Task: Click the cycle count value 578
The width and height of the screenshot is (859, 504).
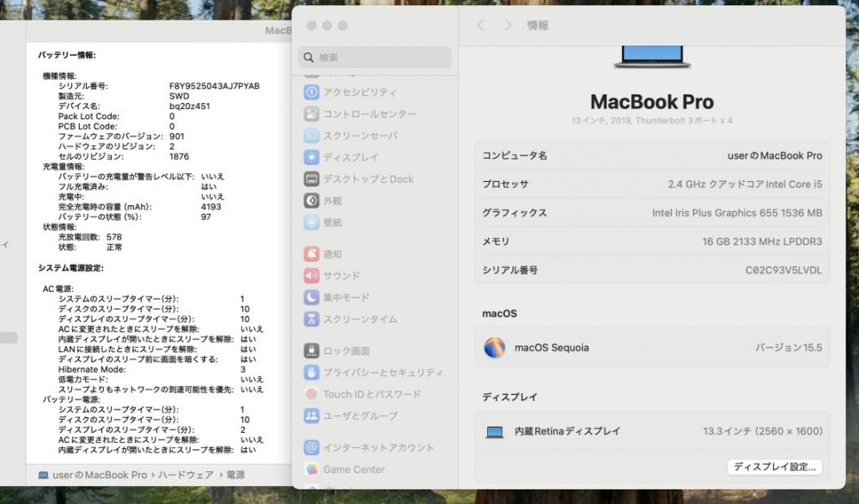Action: 114,237
